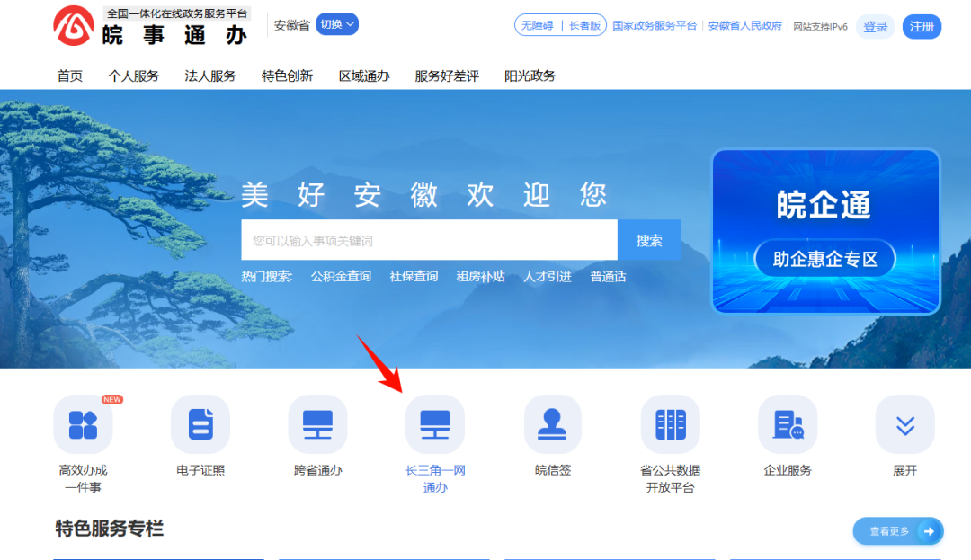The image size is (971, 560).
Task: Open 跨省通办 services
Action: tap(317, 424)
